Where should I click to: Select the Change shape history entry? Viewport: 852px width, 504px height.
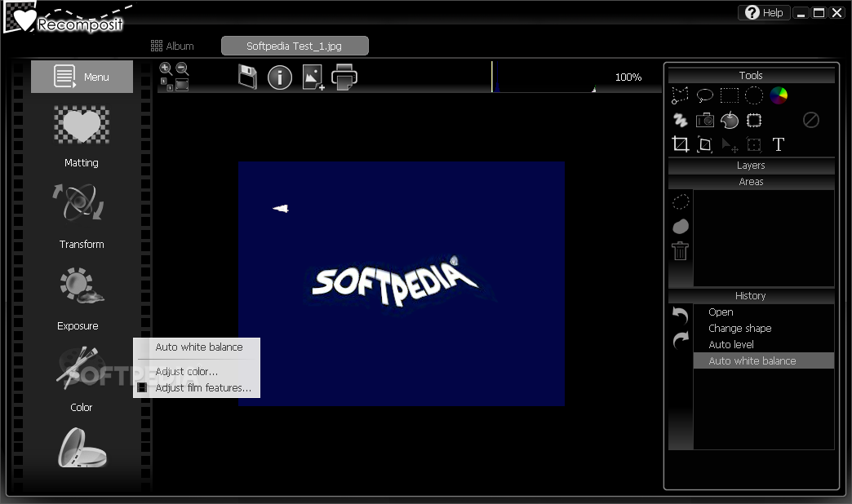(763, 329)
